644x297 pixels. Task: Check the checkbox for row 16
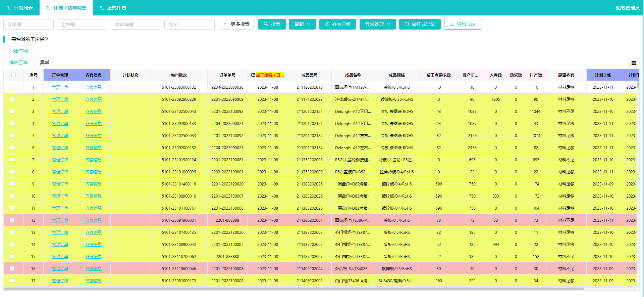tap(12, 268)
